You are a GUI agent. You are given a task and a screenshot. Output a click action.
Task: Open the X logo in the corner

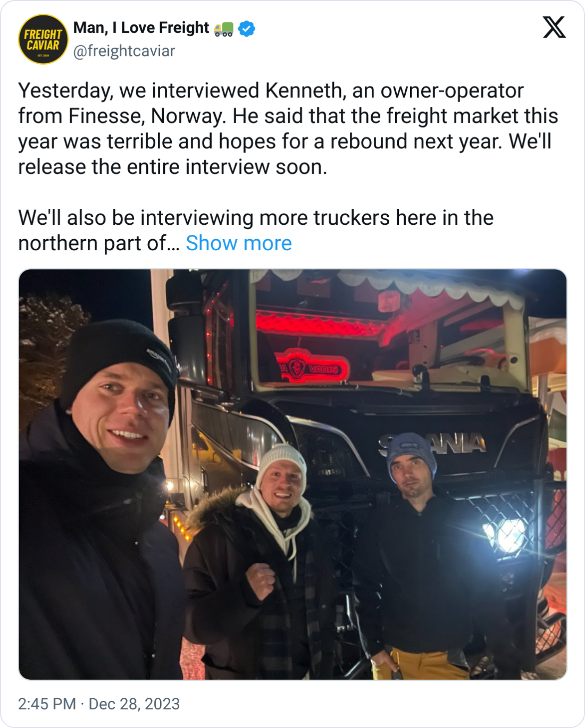(x=554, y=27)
